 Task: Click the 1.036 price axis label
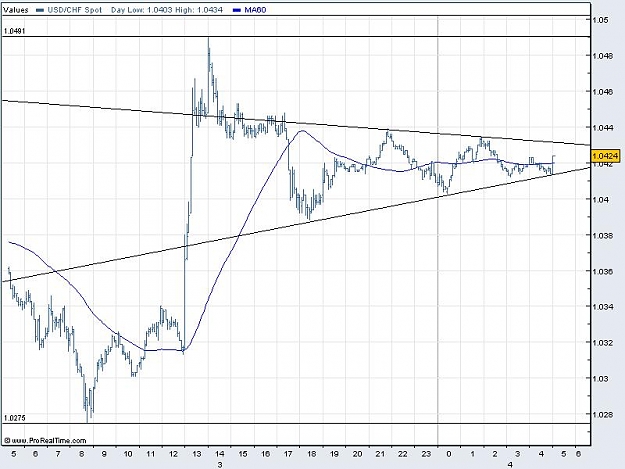pyautogui.click(x=602, y=271)
